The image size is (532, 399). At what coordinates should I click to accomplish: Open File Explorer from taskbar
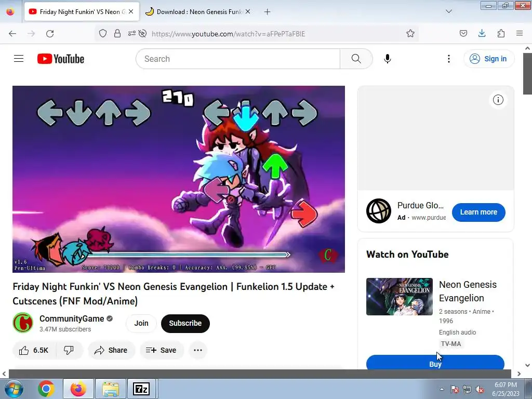(111, 389)
